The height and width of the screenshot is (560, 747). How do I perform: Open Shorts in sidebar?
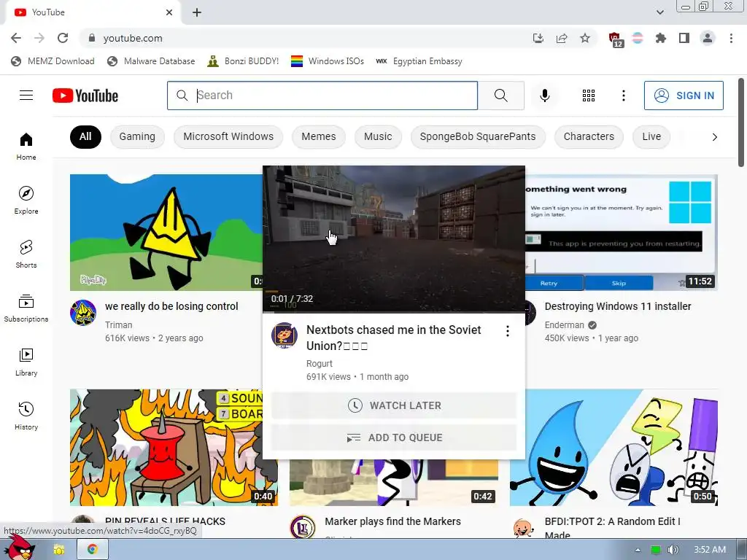click(x=26, y=254)
